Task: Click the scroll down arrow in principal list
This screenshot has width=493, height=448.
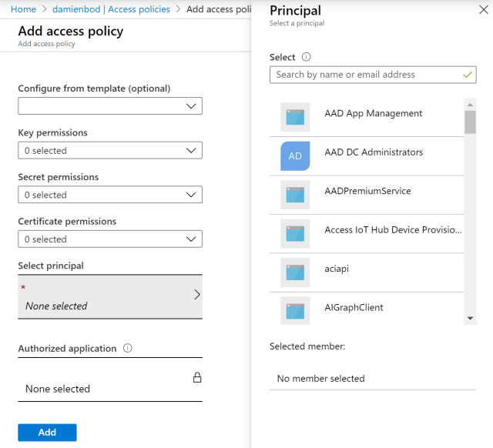Action: [470, 318]
